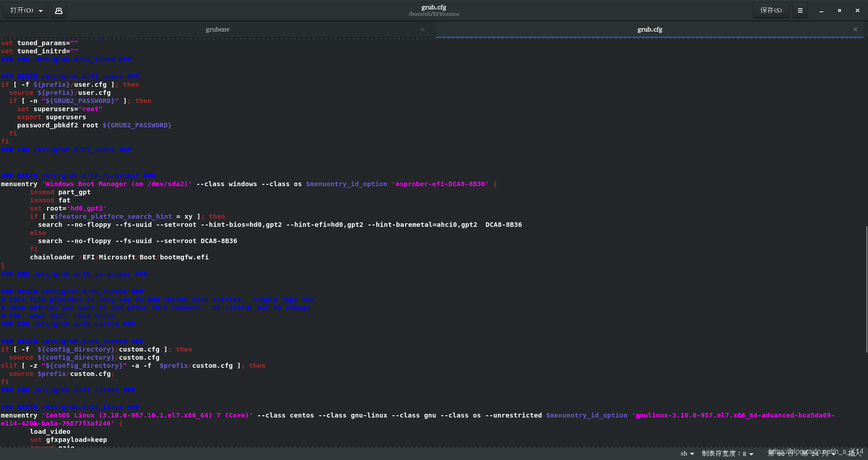Open the hamburger menu in the header bar
The image size is (868, 460).
pyautogui.click(x=800, y=10)
